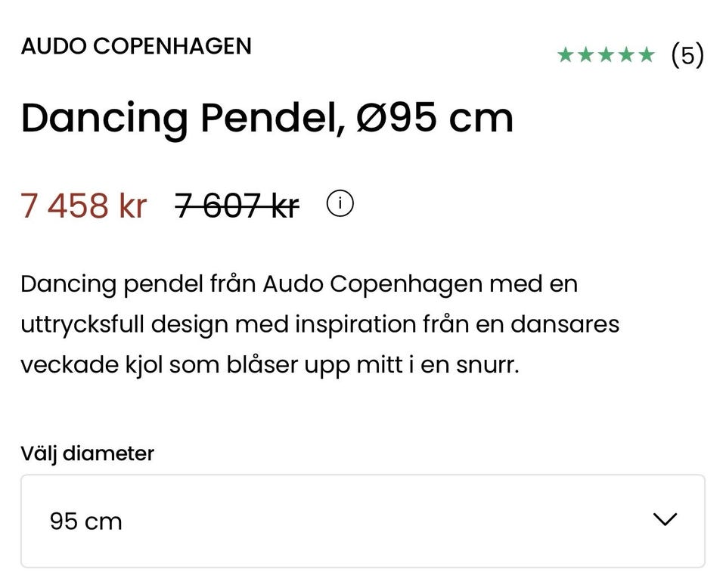726x588 pixels.
Task: Click the fourth green rating star
Action: point(626,55)
